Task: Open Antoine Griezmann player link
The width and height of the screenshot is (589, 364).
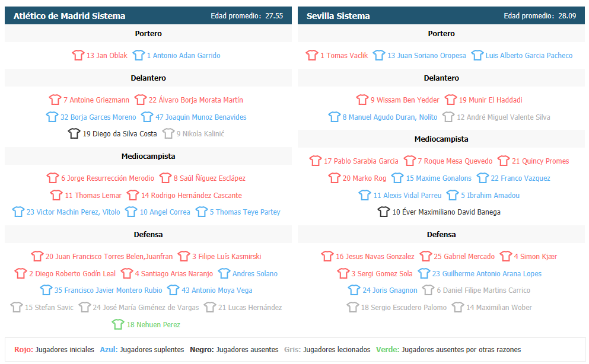Action: 96,100
